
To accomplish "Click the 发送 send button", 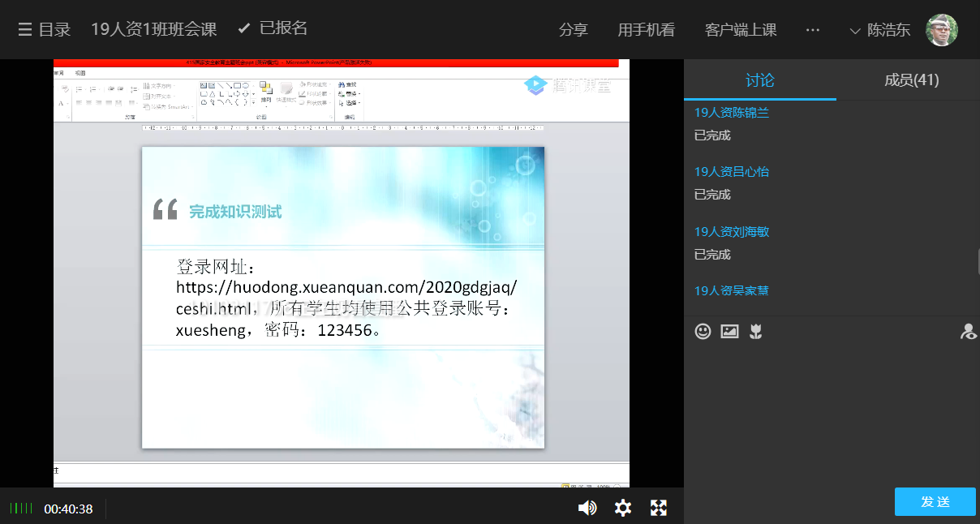I will pos(935,501).
